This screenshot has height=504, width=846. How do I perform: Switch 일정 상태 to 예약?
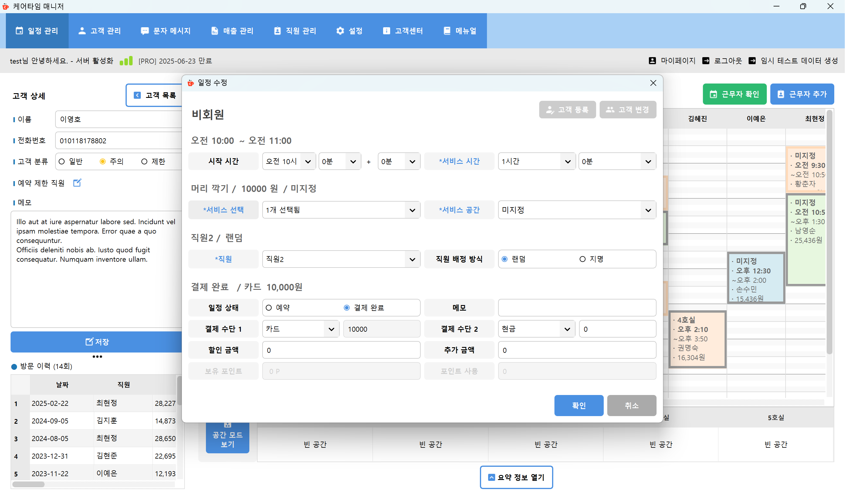pos(268,308)
